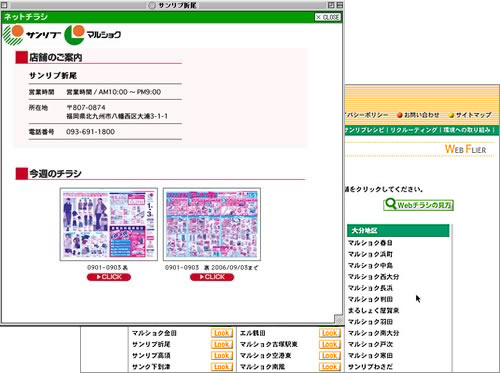Viewport: 500px width, 373px height.
Task: Open the second flyer thumbnail
Action: (212, 224)
